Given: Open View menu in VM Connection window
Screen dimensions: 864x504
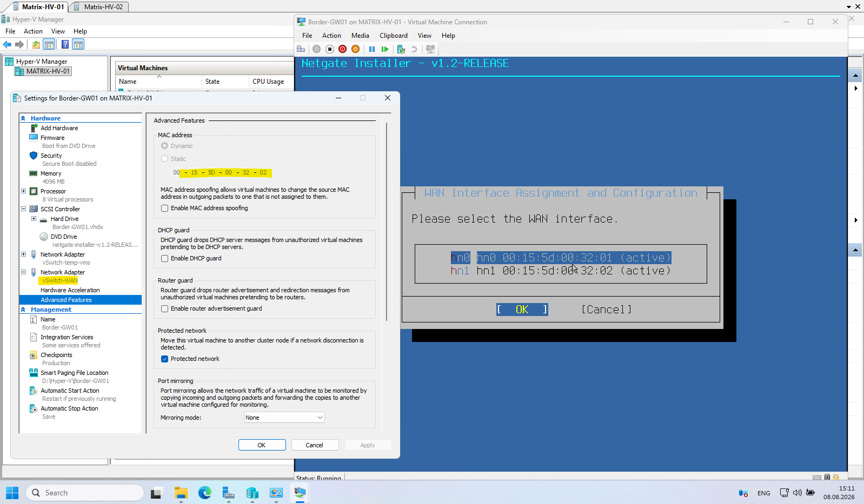Looking at the screenshot, I should [x=424, y=36].
